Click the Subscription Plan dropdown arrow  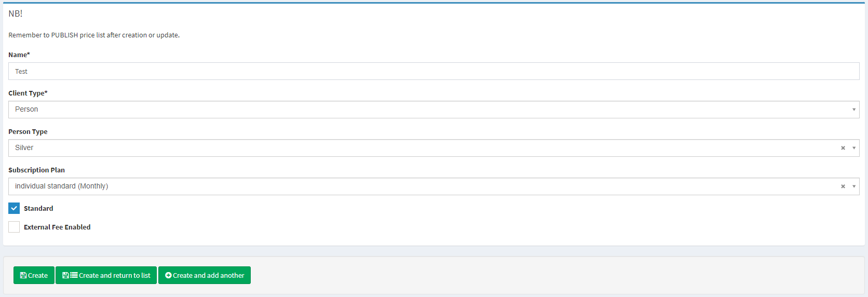[854, 186]
